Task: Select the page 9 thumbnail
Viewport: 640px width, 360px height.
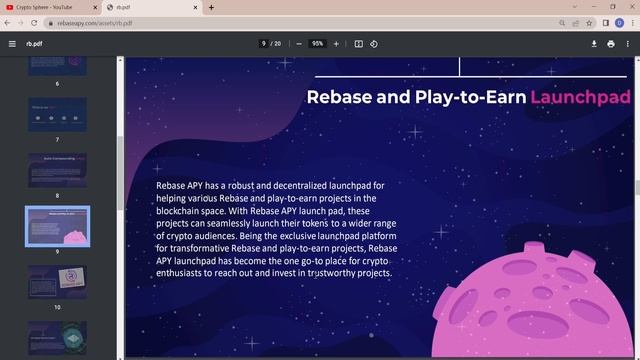Action: tap(57, 227)
